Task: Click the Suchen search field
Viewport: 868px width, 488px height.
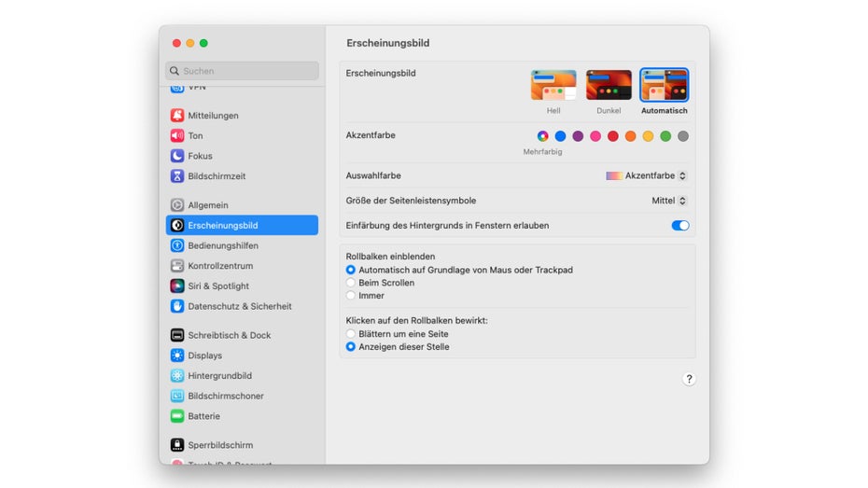Action: tap(243, 71)
